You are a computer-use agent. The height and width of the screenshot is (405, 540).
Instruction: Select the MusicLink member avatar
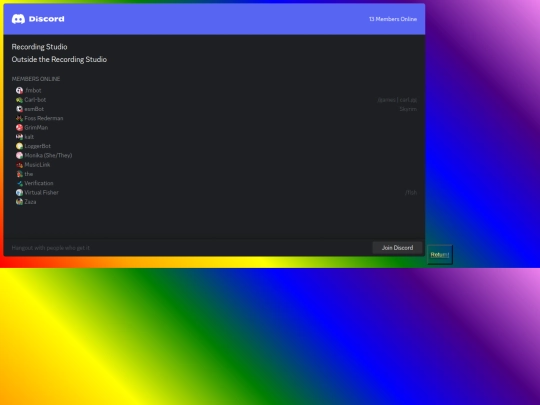click(x=19, y=165)
